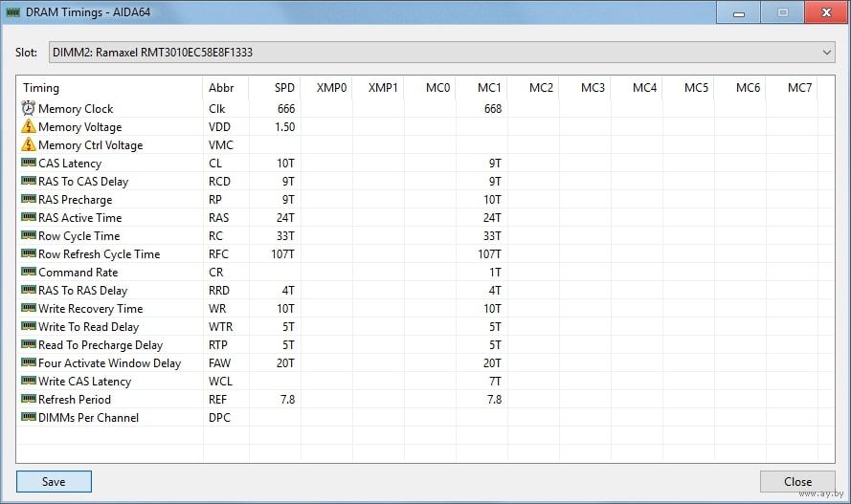This screenshot has width=851, height=504.
Task: Select the Refresh Period row
Action: click(x=75, y=400)
